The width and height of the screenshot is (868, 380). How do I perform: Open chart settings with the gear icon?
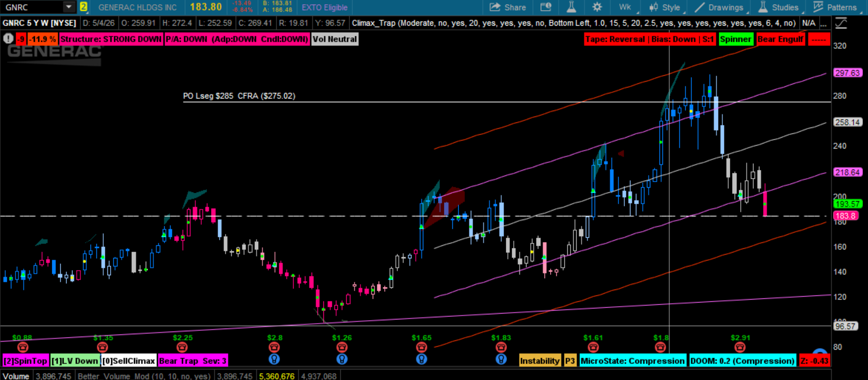597,7
